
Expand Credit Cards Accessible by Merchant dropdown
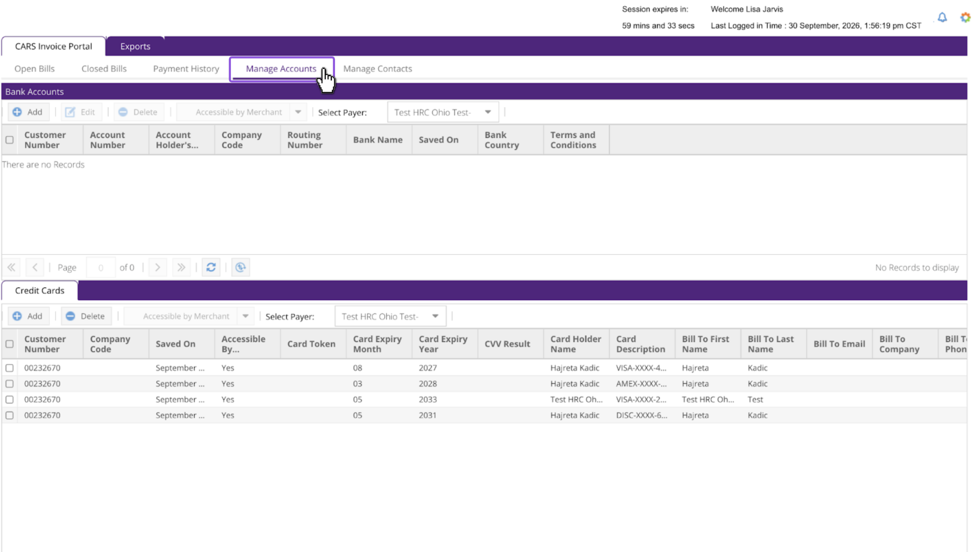pos(245,316)
